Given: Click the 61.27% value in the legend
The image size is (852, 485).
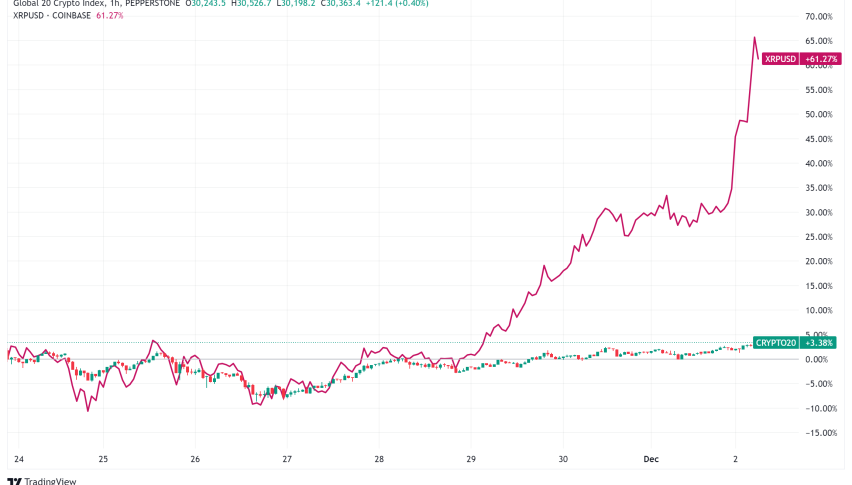Looking at the screenshot, I should pos(108,17).
